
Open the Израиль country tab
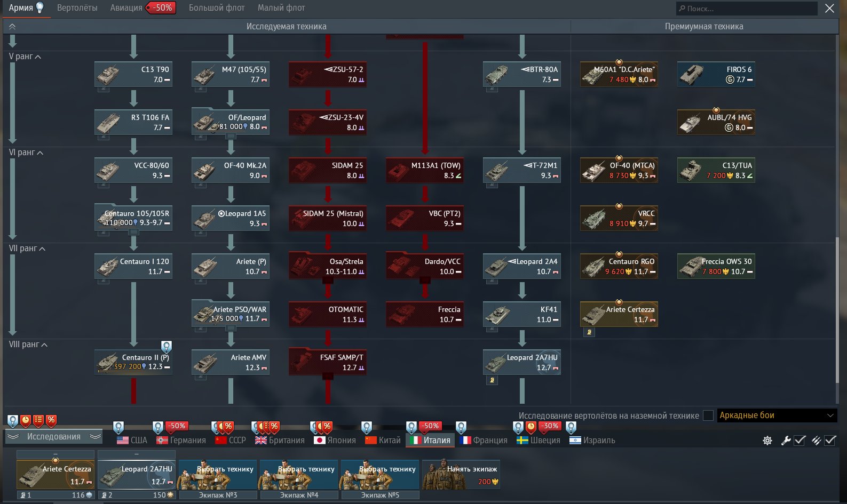tap(592, 441)
